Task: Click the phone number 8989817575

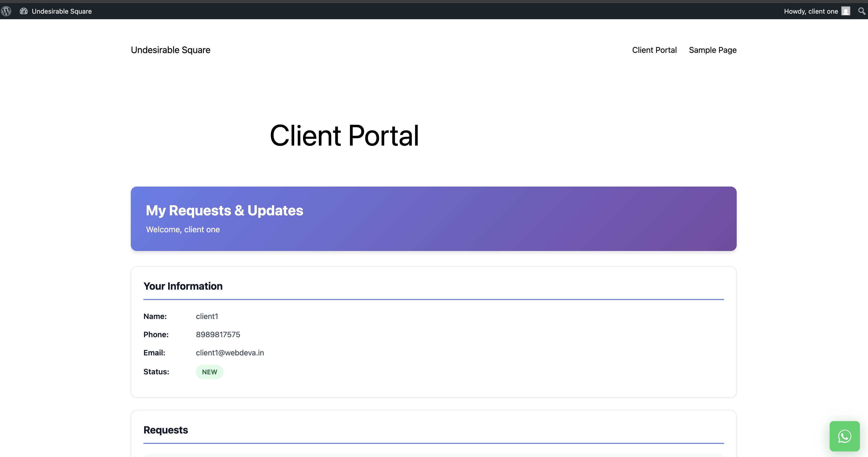Action: (x=218, y=335)
